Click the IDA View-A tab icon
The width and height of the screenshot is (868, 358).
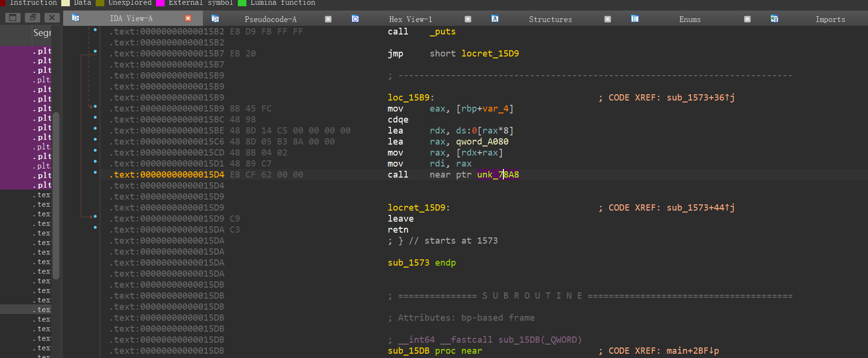pyautogui.click(x=75, y=18)
